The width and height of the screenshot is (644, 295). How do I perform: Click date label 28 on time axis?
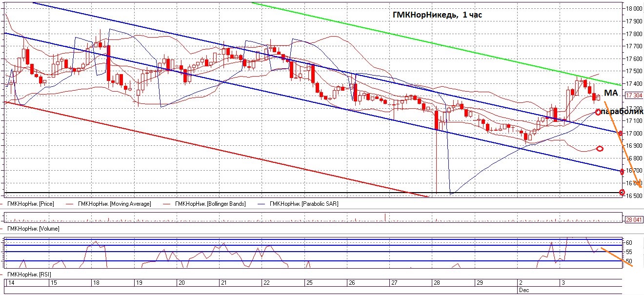436,283
